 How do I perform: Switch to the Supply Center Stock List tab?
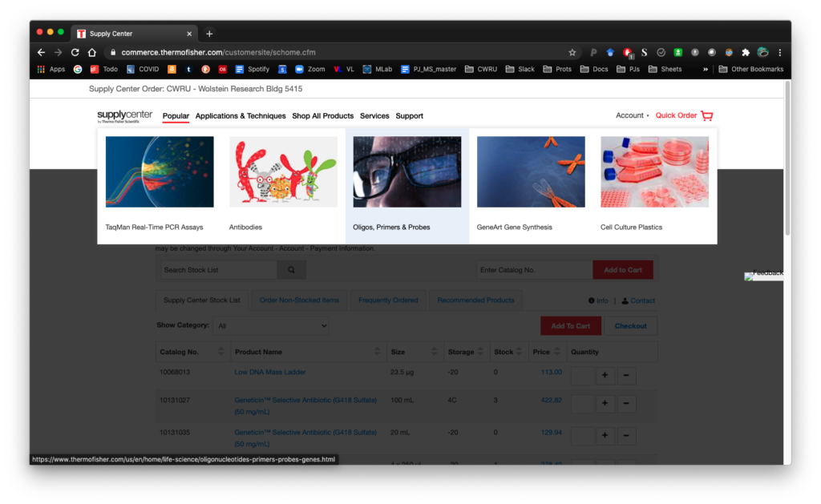pos(201,300)
